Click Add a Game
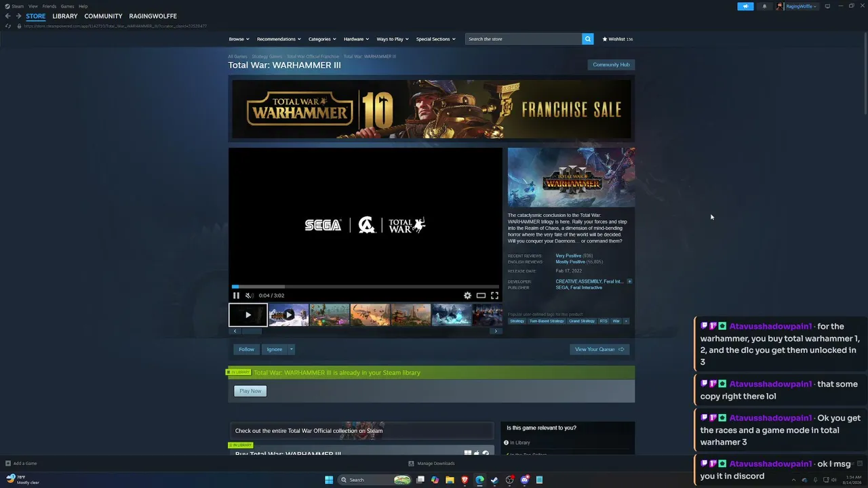This screenshot has height=488, width=868. pyautogui.click(x=21, y=464)
